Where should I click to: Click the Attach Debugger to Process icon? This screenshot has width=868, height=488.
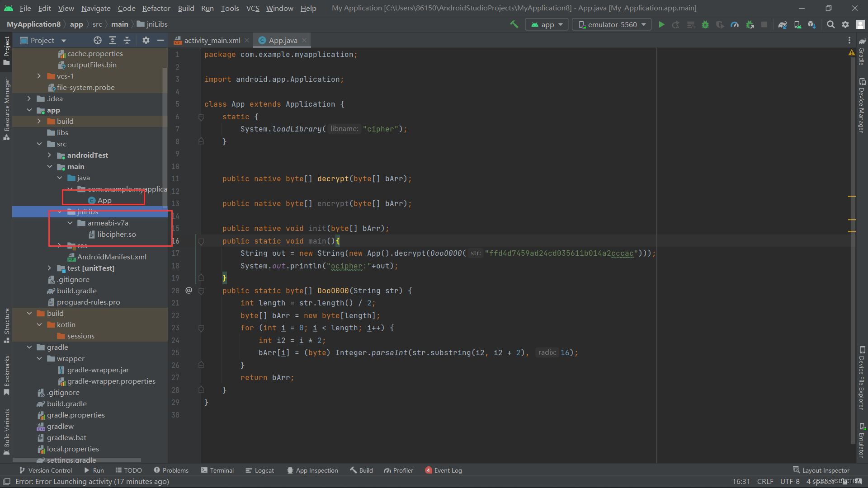pyautogui.click(x=751, y=24)
